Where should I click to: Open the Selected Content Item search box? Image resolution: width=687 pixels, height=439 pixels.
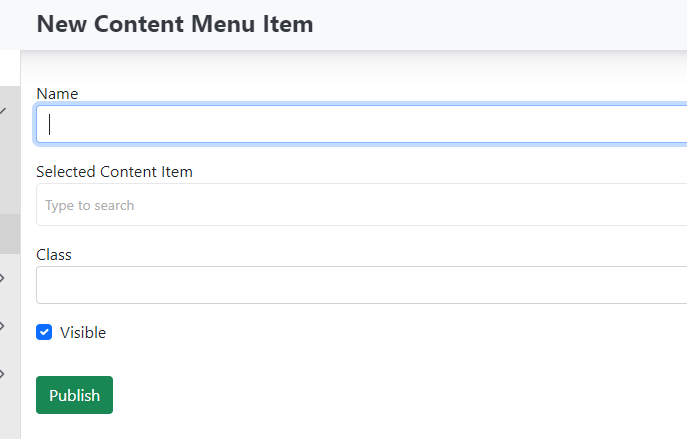(360, 205)
